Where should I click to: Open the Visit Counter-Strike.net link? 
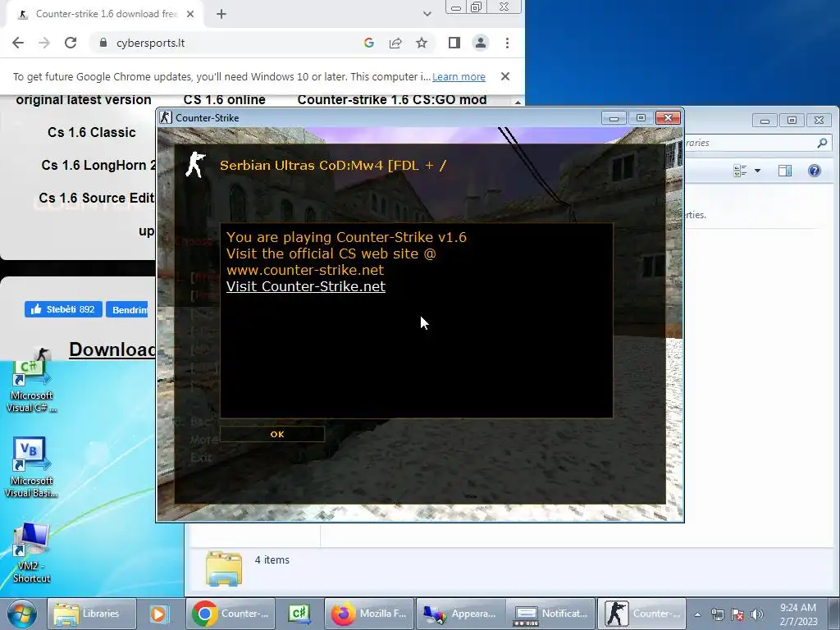tap(305, 286)
